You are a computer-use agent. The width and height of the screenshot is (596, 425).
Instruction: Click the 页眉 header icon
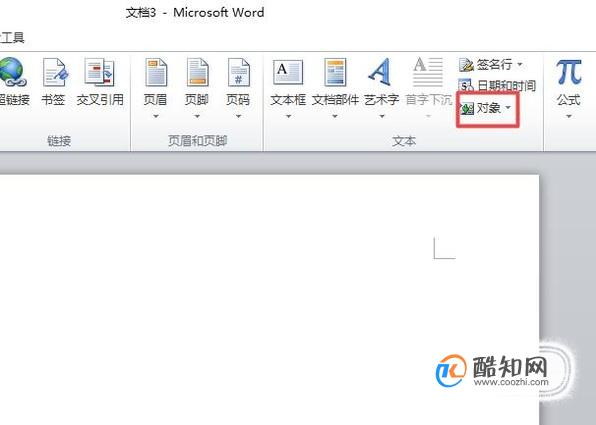coord(155,72)
